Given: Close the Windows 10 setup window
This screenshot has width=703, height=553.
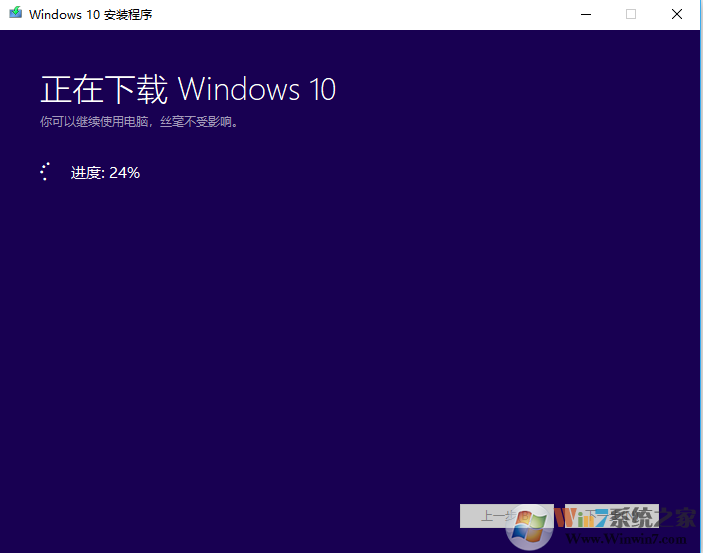Looking at the screenshot, I should click(677, 14).
